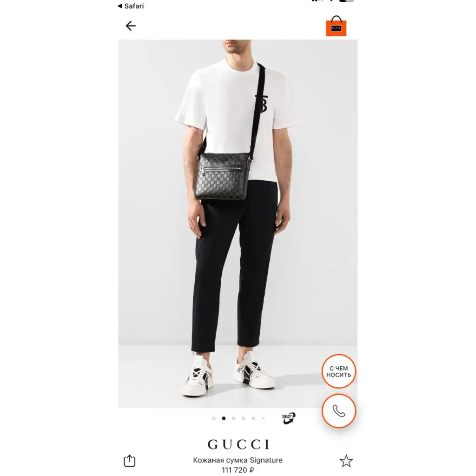Switch to the fifth image pagination dot
The height and width of the screenshot is (476, 476).
tap(253, 418)
